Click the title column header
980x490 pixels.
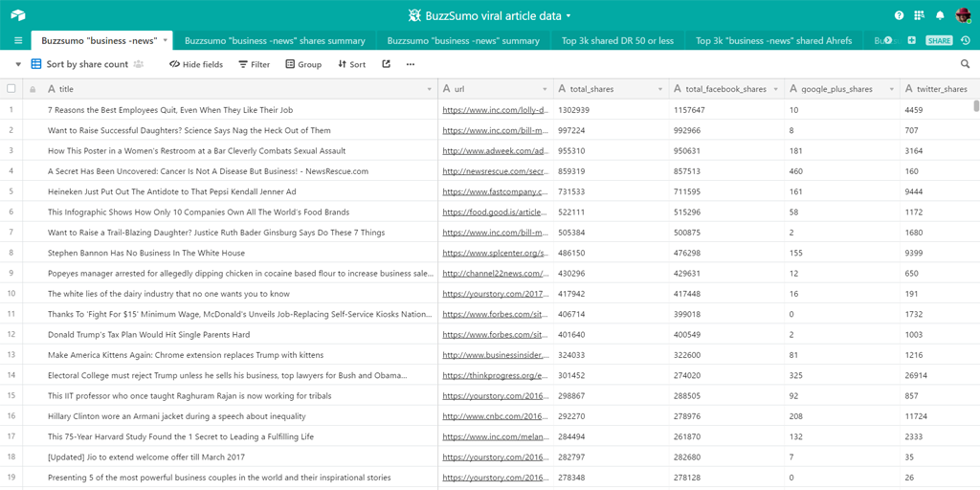tap(230, 89)
